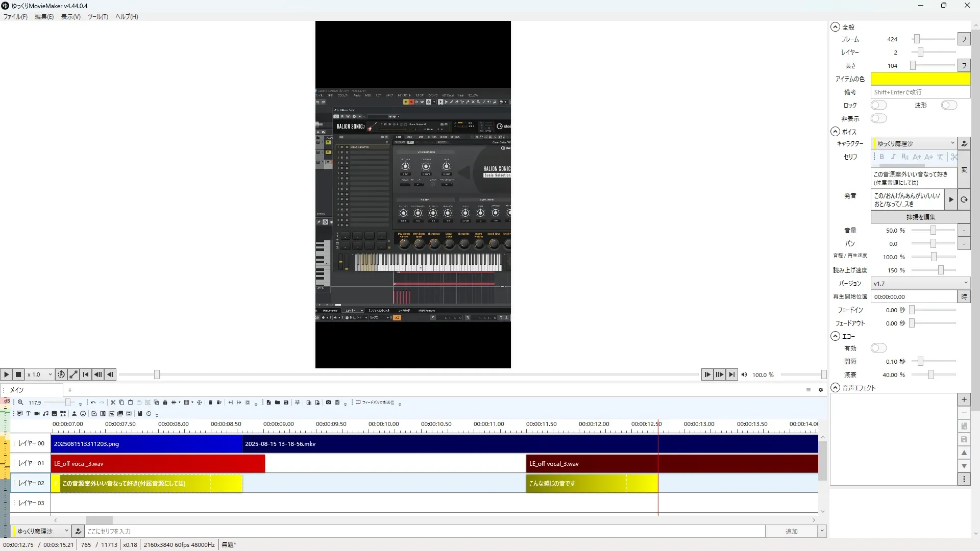Screen dimensions: 980x551
Task: Click the cut (scissors) icon in timeline toolbar
Action: click(113, 403)
